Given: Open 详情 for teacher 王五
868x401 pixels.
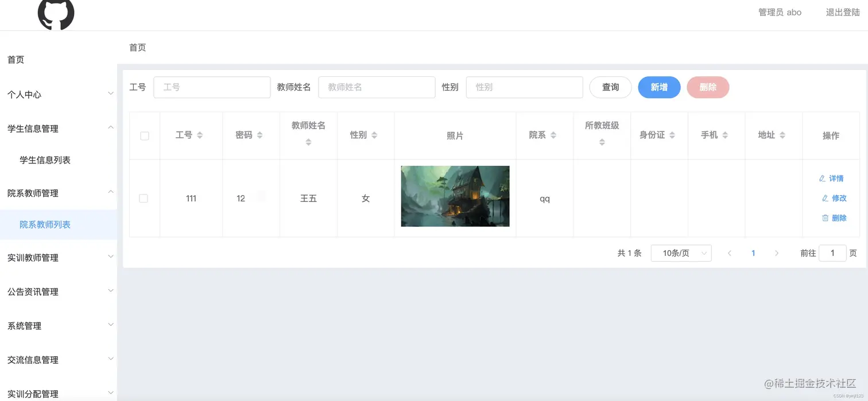Looking at the screenshot, I should pos(831,178).
